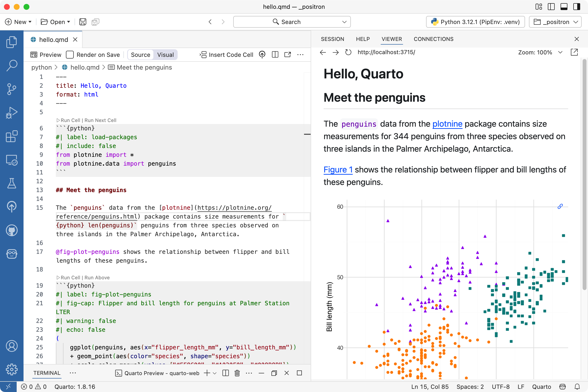The image size is (588, 392).
Task: Open the Search sidebar
Action: tap(12, 65)
